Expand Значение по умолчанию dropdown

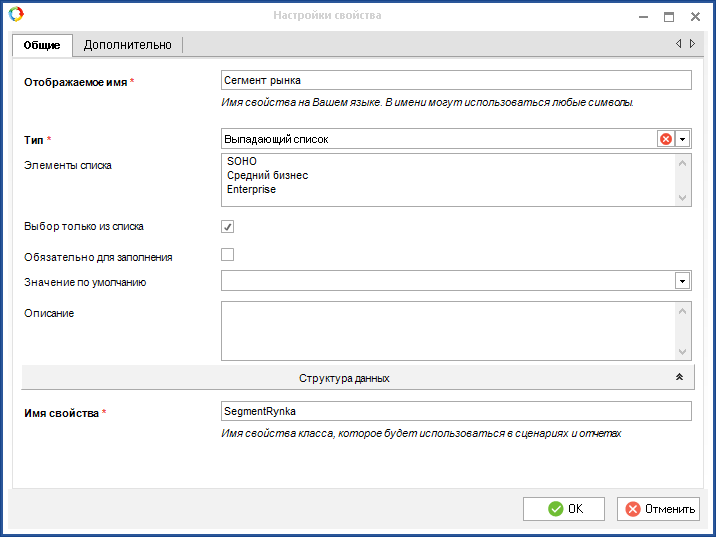(x=683, y=281)
